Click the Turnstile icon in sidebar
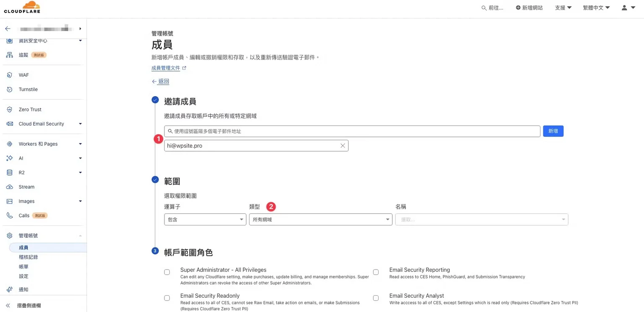Image resolution: width=644 pixels, height=312 pixels. coord(9,89)
